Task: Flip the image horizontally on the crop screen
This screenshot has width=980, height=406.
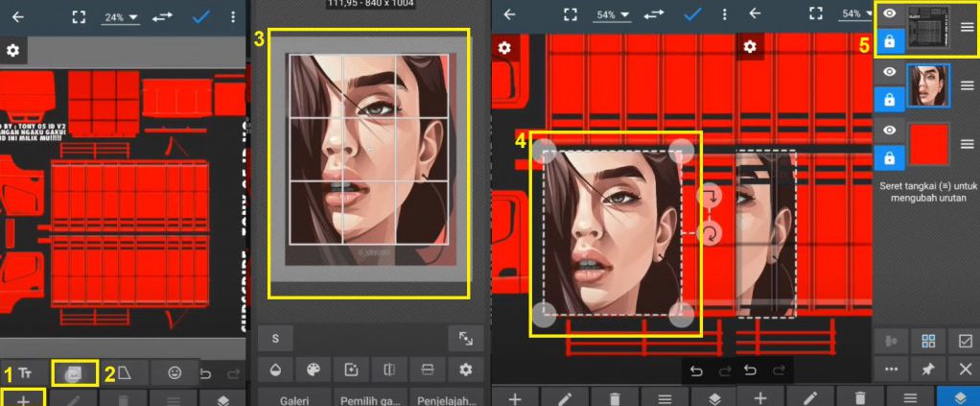Action: (x=389, y=370)
